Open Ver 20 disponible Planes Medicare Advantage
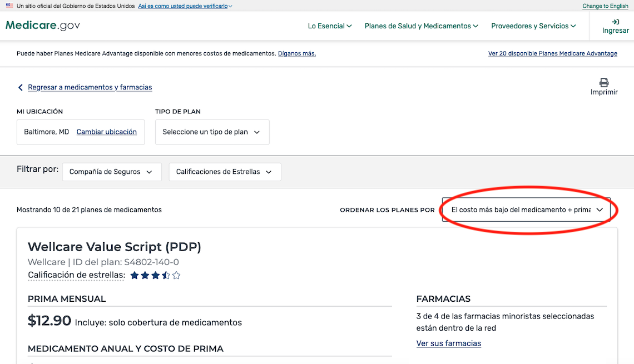This screenshot has width=634, height=364. pos(552,53)
